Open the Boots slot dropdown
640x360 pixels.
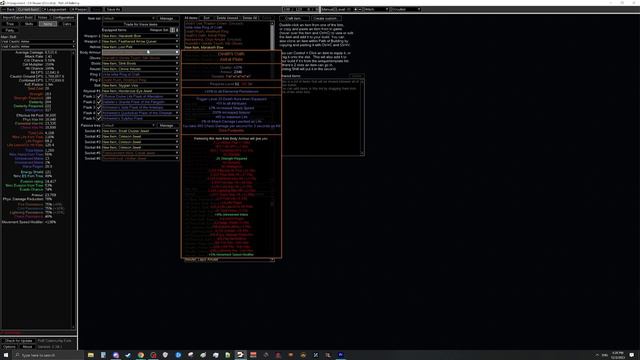(x=140, y=63)
